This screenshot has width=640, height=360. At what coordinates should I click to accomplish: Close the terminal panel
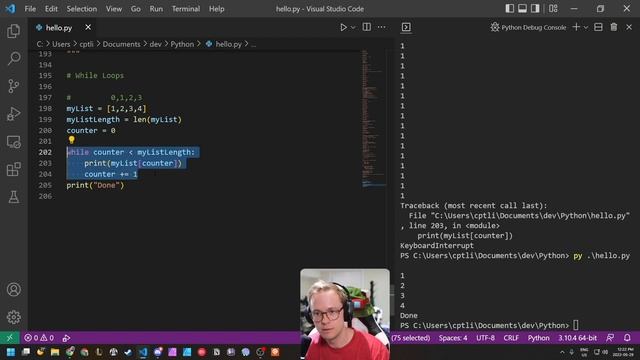point(629,27)
